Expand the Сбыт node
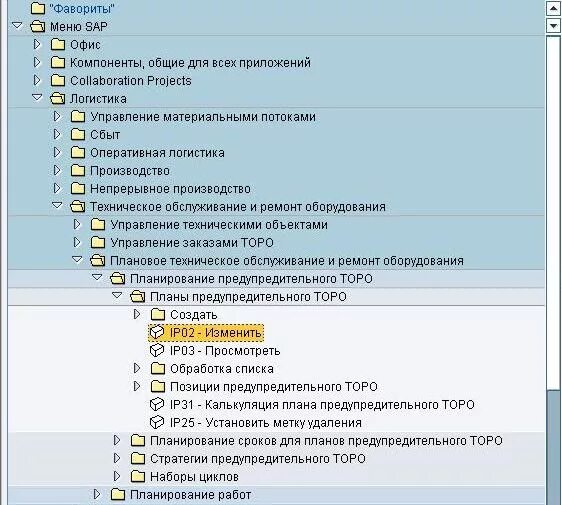This screenshot has height=505, width=562. (x=57, y=134)
